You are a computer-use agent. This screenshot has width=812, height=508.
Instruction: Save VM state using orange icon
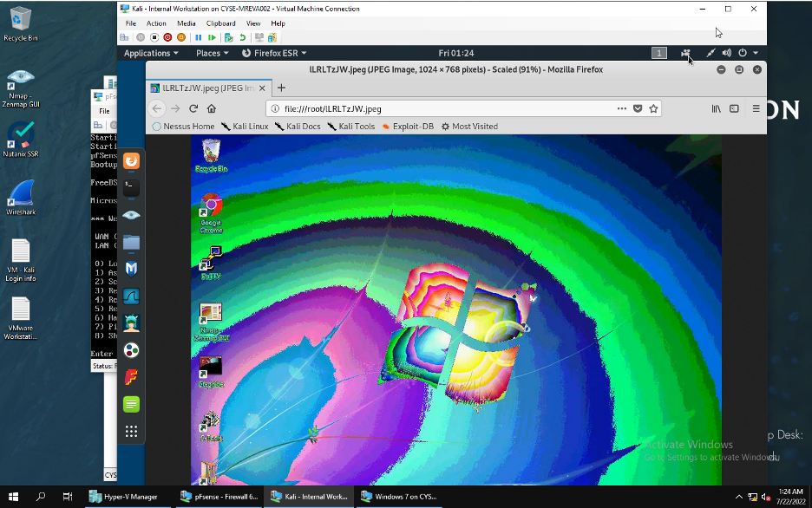pyautogui.click(x=181, y=37)
